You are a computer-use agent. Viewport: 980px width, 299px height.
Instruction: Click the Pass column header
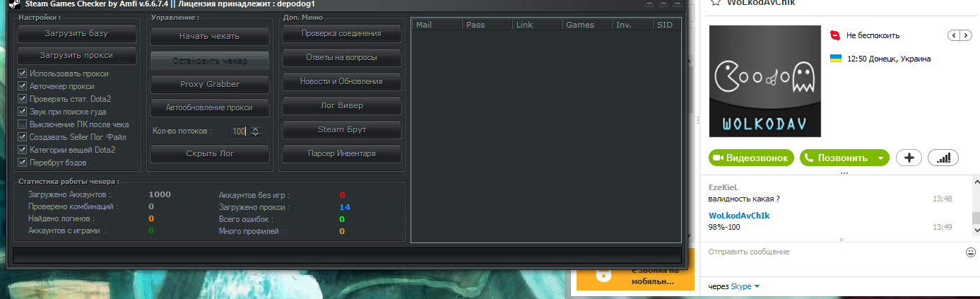tap(488, 25)
